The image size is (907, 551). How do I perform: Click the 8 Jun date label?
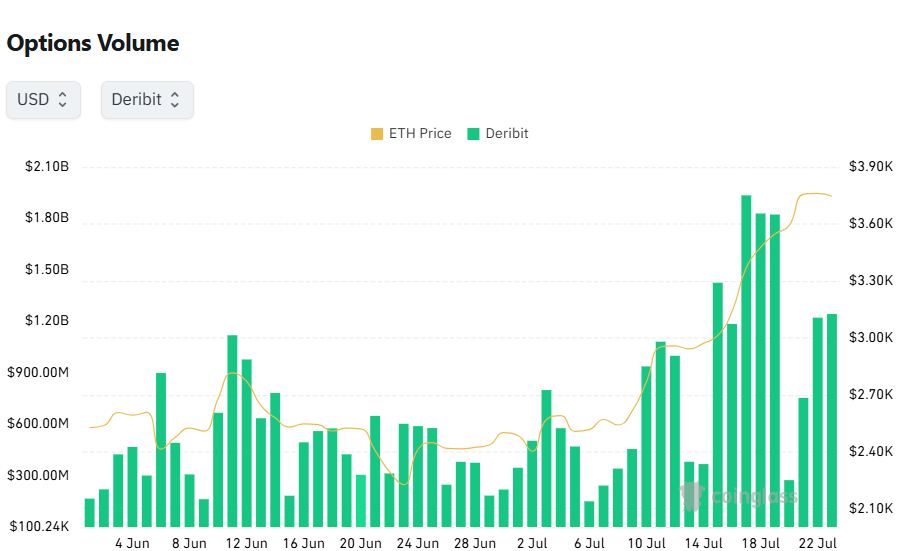coord(189,543)
